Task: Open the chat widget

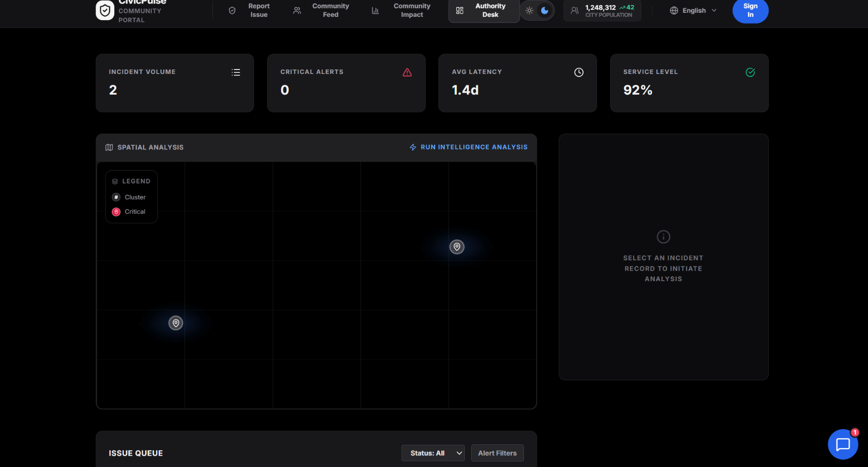Action: pyautogui.click(x=843, y=444)
